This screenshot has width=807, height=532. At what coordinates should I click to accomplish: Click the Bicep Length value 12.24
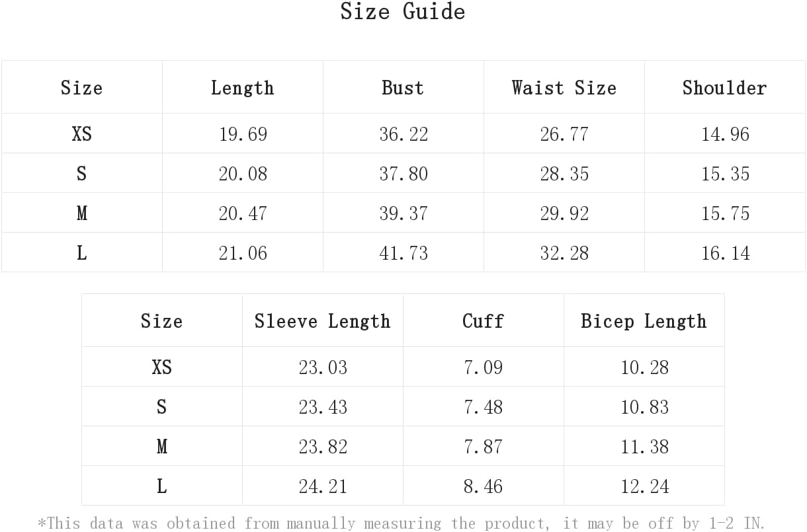pyautogui.click(x=645, y=486)
